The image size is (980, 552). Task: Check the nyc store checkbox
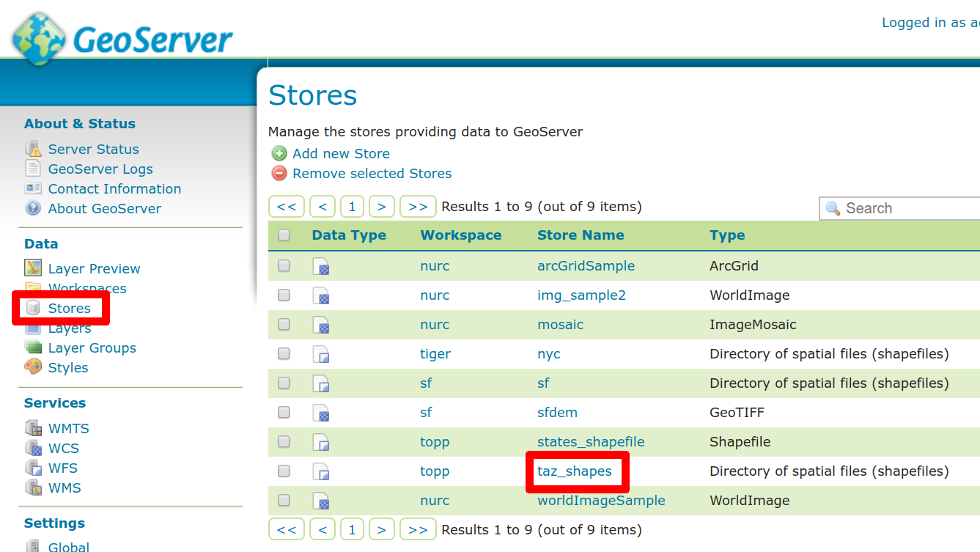(284, 353)
